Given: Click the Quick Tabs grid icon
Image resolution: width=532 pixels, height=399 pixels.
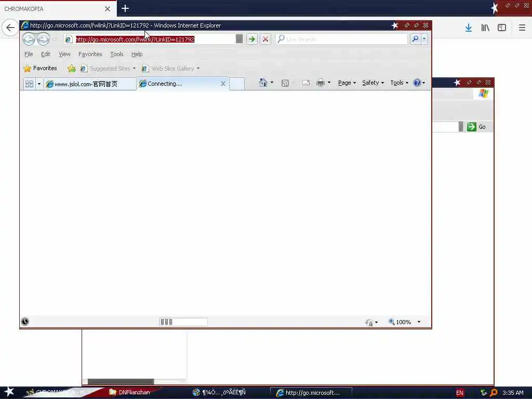Looking at the screenshot, I should (x=29, y=84).
